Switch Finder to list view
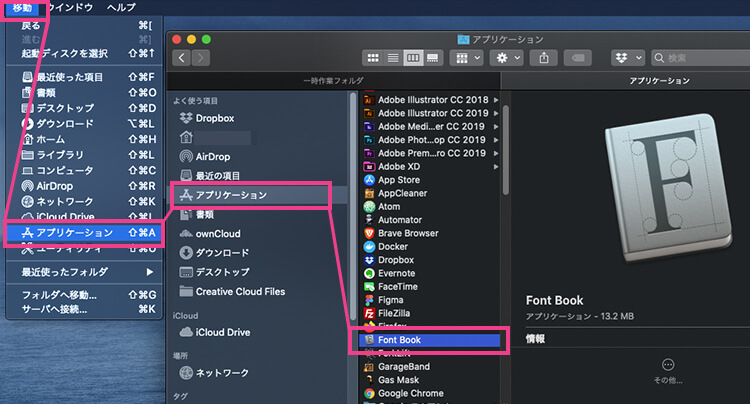 click(393, 58)
